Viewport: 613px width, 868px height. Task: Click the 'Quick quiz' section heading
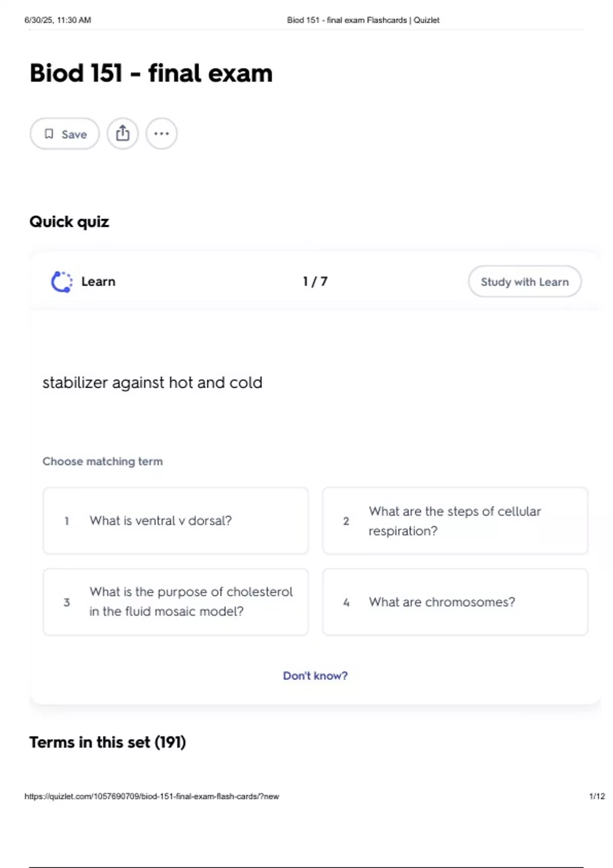[x=69, y=222]
